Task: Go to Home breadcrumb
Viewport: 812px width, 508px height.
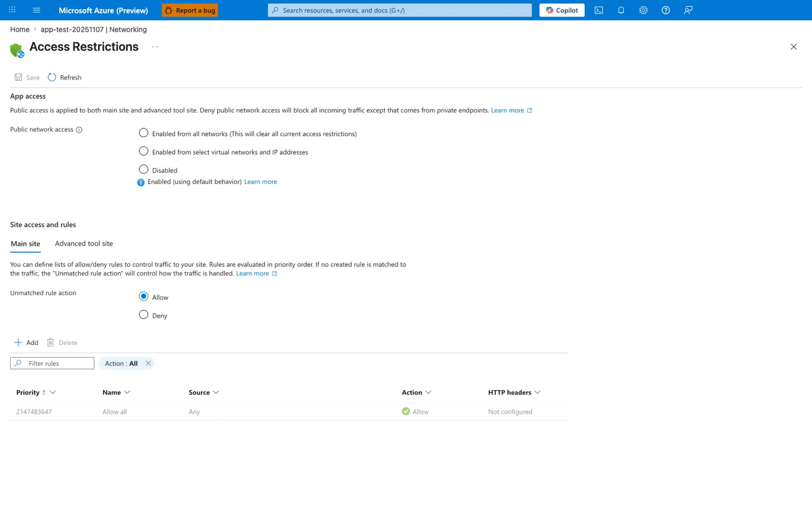Action: (x=20, y=29)
